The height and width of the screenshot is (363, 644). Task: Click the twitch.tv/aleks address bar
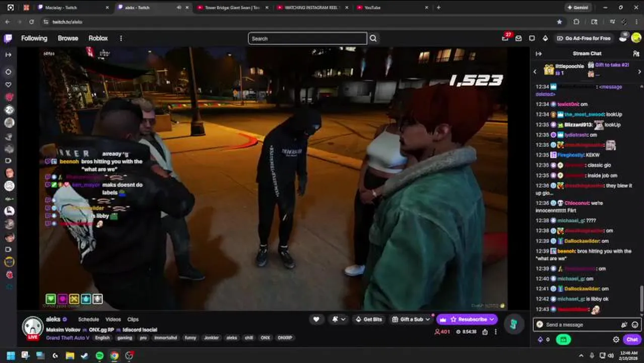click(302, 22)
